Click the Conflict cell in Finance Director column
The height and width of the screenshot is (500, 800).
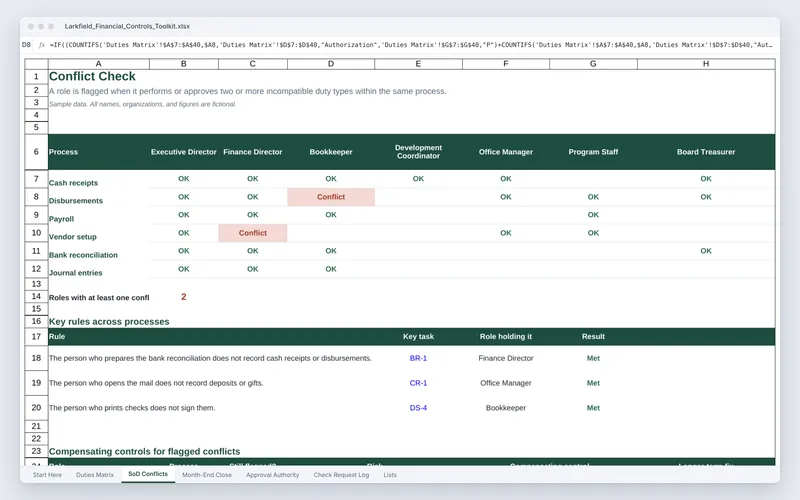pos(253,233)
